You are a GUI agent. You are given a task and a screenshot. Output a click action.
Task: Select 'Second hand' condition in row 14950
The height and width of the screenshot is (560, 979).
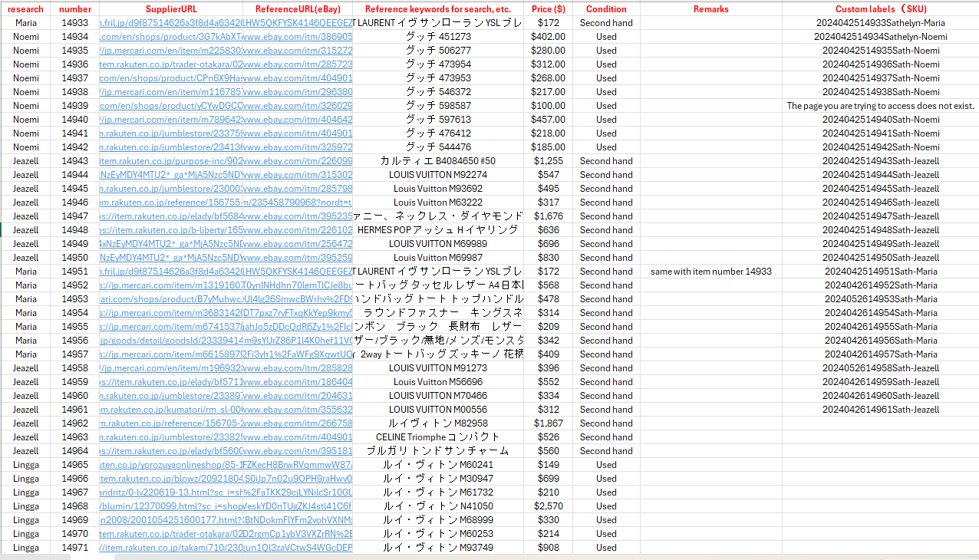tap(606, 258)
